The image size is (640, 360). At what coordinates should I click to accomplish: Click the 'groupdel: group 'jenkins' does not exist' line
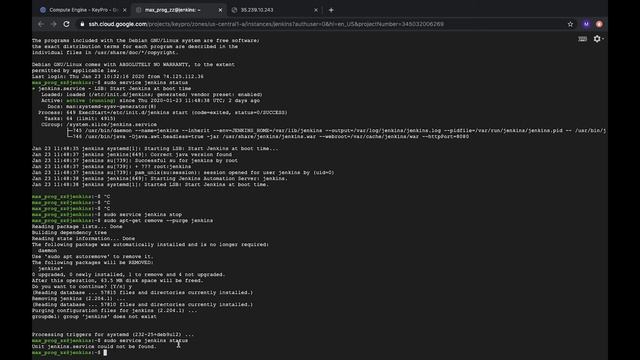coord(94,316)
